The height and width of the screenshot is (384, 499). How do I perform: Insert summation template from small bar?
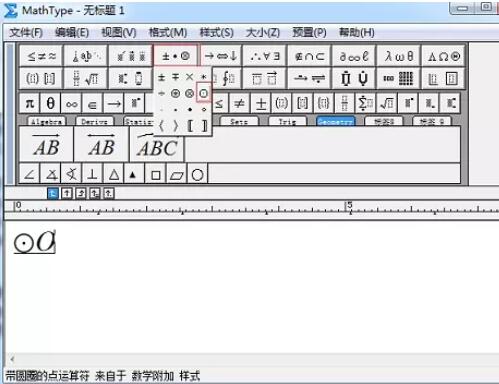[366, 104]
